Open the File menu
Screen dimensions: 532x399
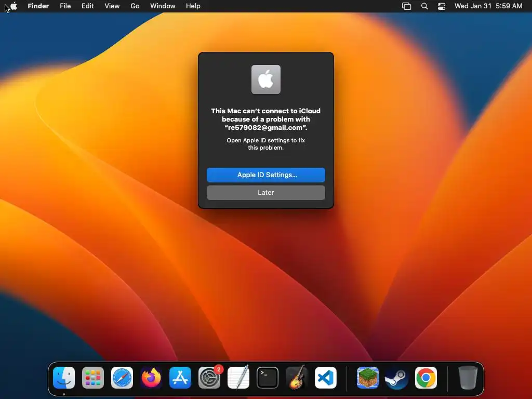[65, 6]
